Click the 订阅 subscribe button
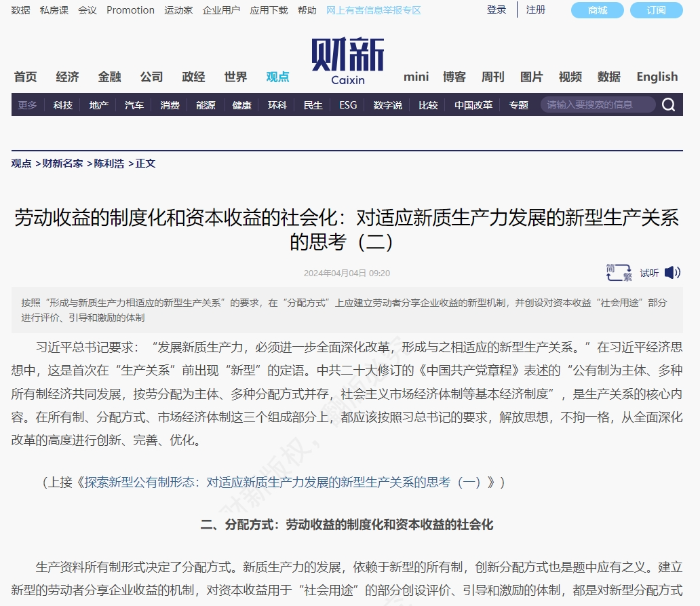The height and width of the screenshot is (606, 700). (x=656, y=10)
